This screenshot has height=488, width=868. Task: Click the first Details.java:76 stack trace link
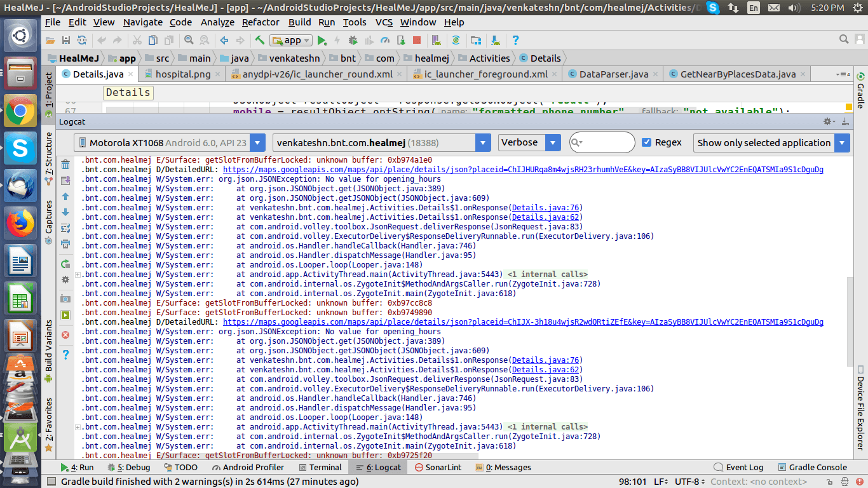[x=546, y=208]
